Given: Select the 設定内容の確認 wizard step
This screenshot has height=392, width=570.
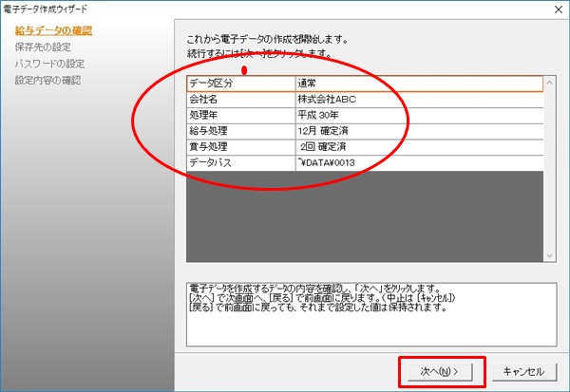Looking at the screenshot, I should pyautogui.click(x=47, y=81).
